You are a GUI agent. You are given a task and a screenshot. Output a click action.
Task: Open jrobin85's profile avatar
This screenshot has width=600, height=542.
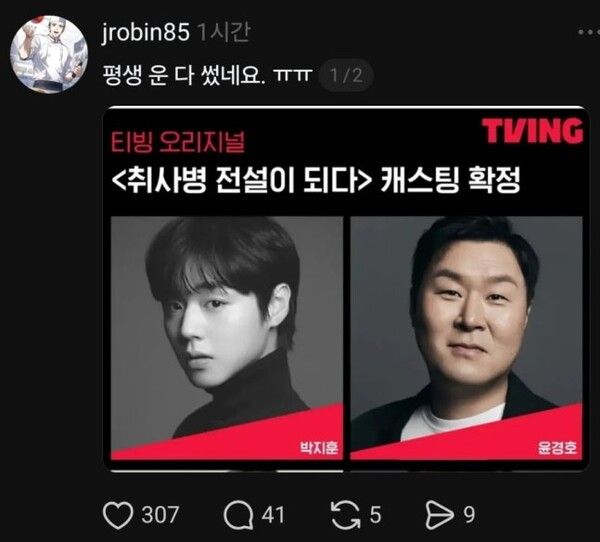click(49, 54)
